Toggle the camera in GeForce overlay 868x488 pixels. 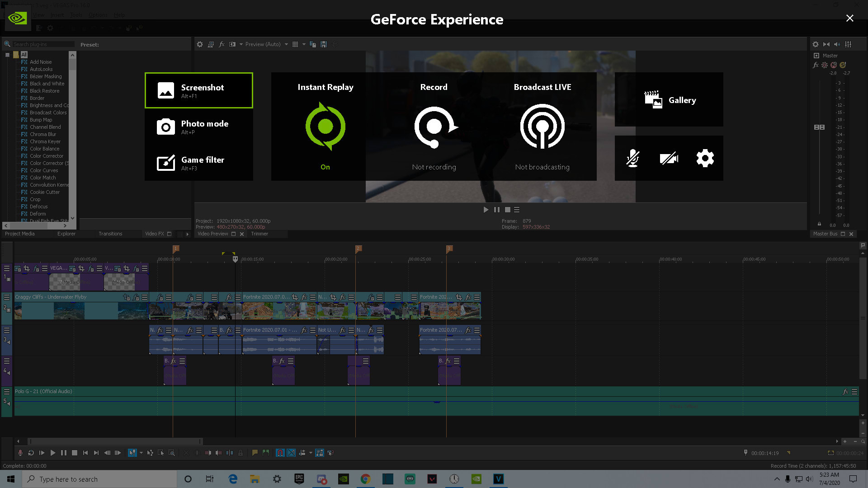coord(669,158)
